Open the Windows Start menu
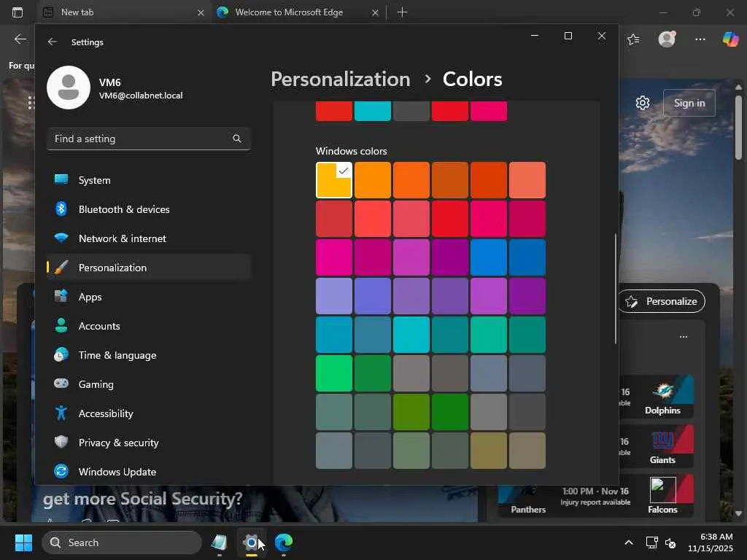747x560 pixels. click(23, 542)
